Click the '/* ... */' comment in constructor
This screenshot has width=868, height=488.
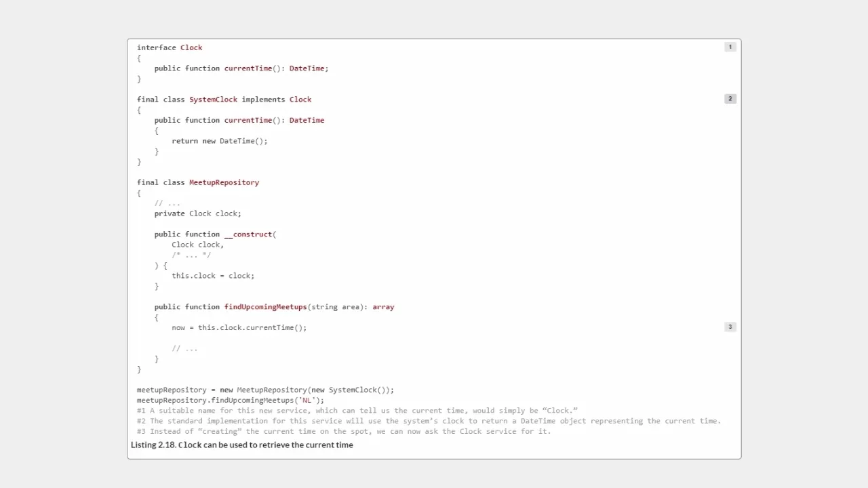click(191, 255)
